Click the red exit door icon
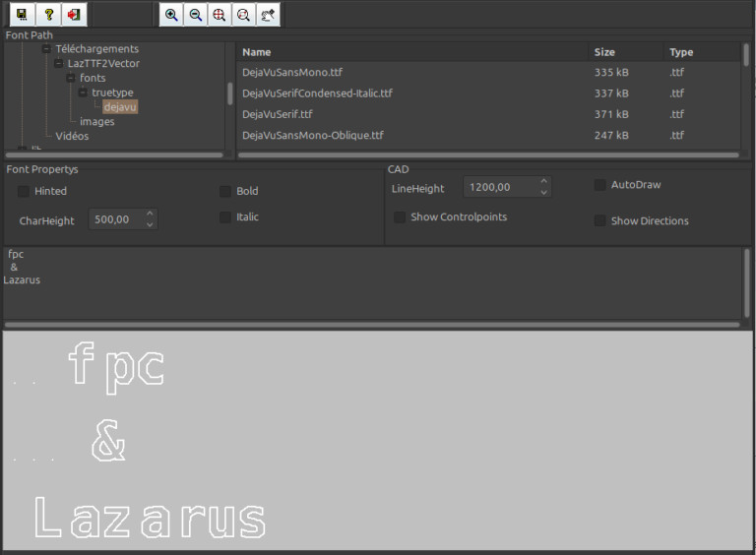The image size is (756, 555). (75, 15)
